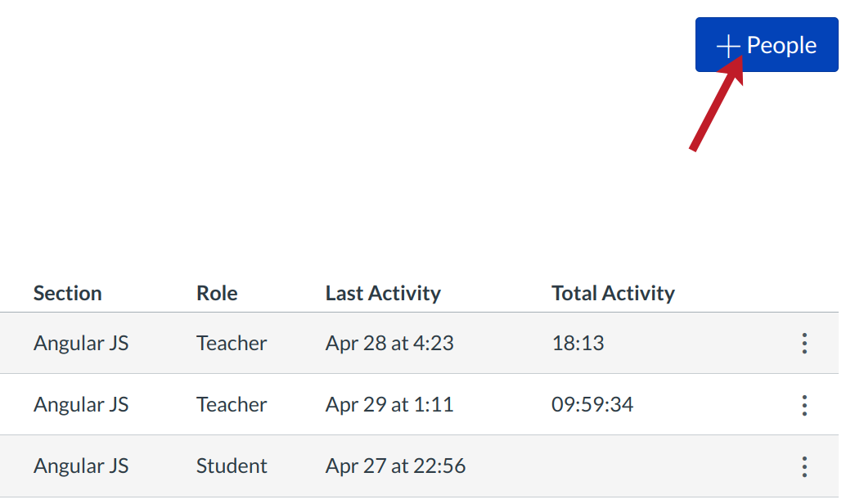Select Angular JS section in first row
The height and width of the screenshot is (504, 846).
[81, 344]
